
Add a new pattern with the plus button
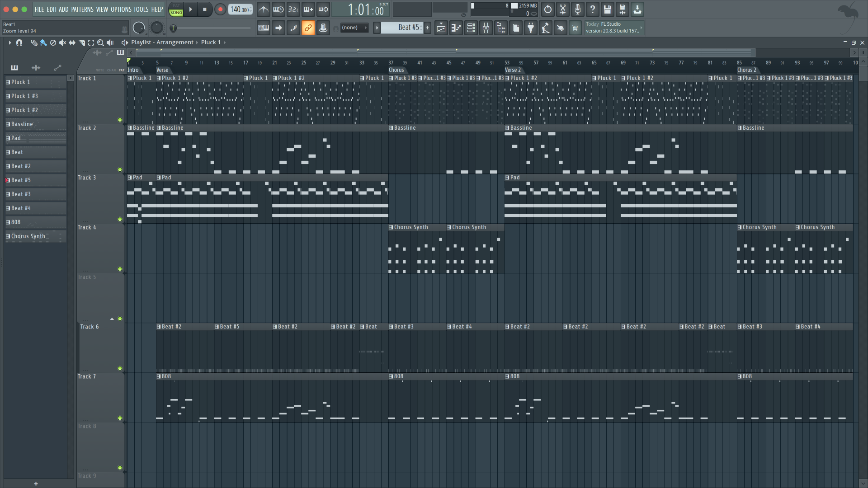pos(427,28)
